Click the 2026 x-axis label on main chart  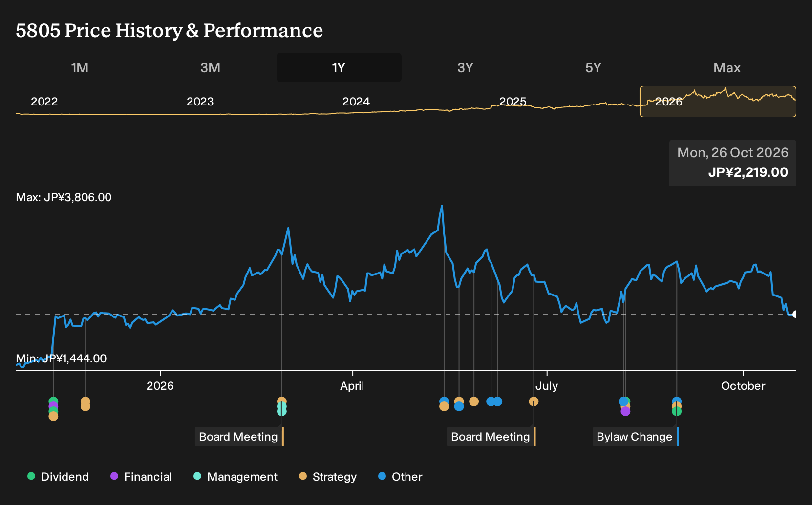160,386
